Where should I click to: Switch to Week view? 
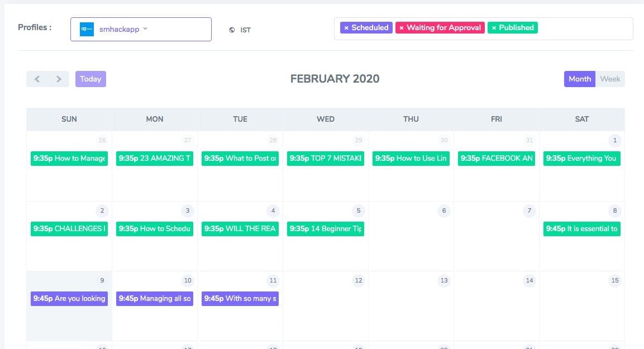click(x=610, y=79)
